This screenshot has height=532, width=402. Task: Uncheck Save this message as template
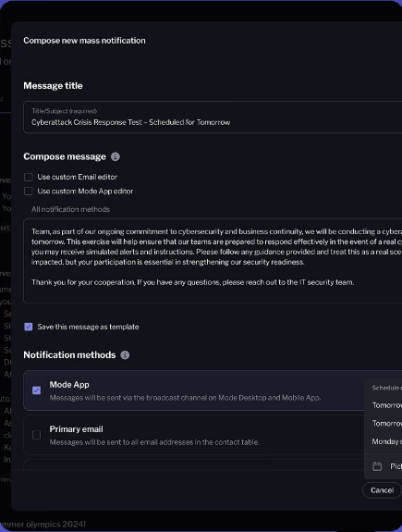pos(29,327)
